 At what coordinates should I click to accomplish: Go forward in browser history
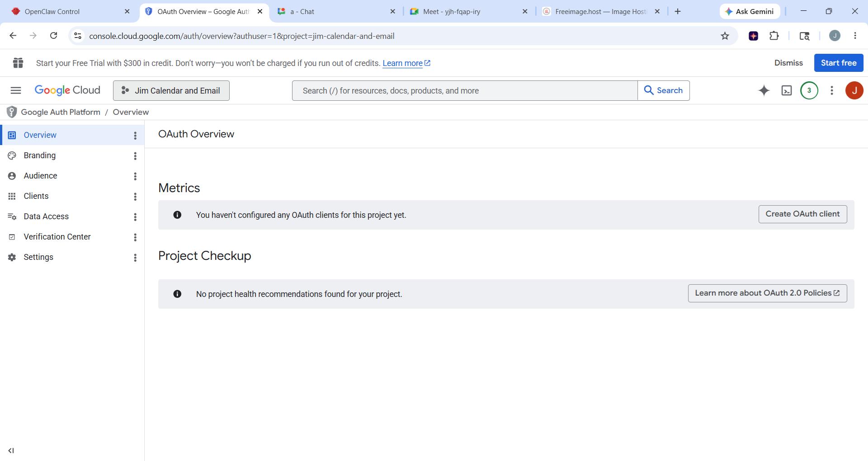click(x=33, y=36)
